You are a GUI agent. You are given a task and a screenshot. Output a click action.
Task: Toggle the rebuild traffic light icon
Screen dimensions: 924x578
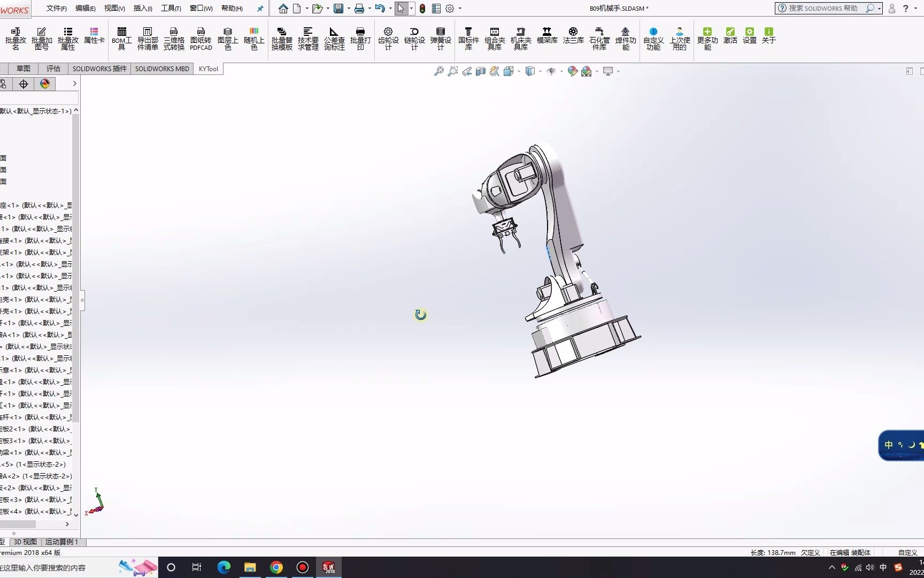pos(422,9)
